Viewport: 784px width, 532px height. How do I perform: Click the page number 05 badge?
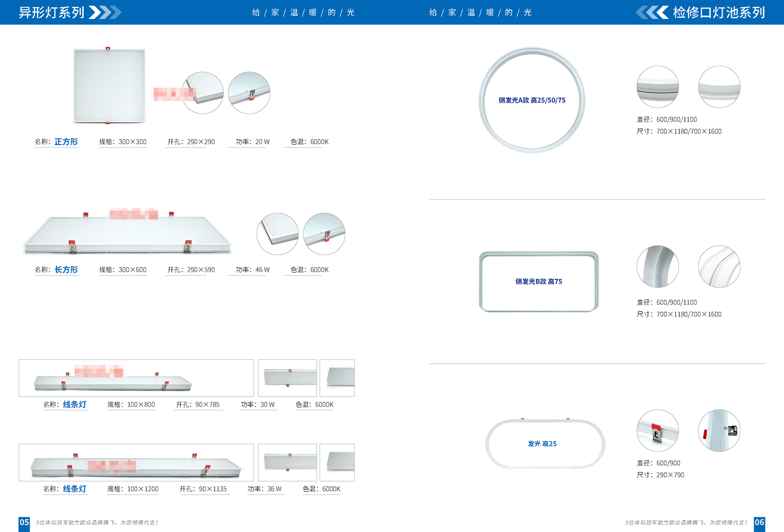24,523
